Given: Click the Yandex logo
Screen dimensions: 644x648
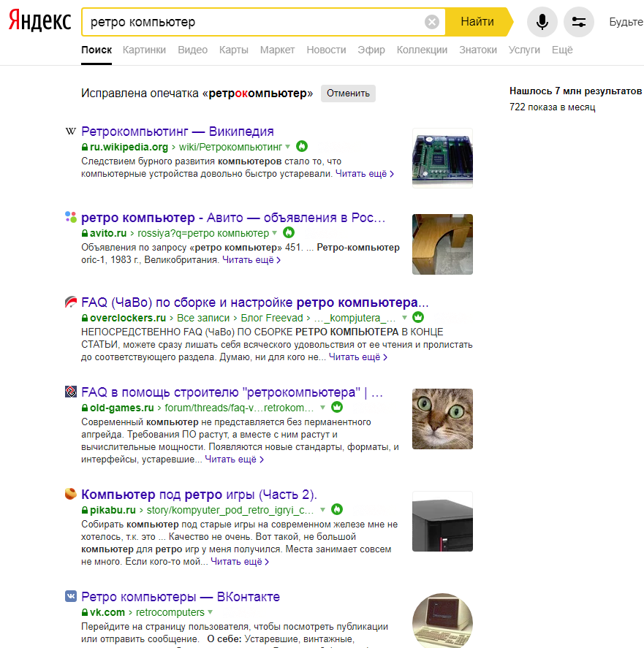Looking at the screenshot, I should (39, 20).
